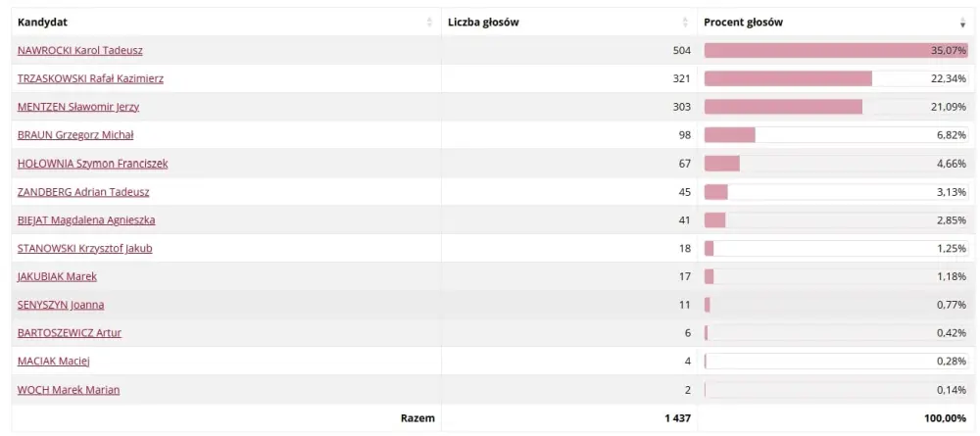Open NAWROCKI Karol Tadeusz link
Image resolution: width=980 pixels, height=436 pixels.
coord(80,51)
